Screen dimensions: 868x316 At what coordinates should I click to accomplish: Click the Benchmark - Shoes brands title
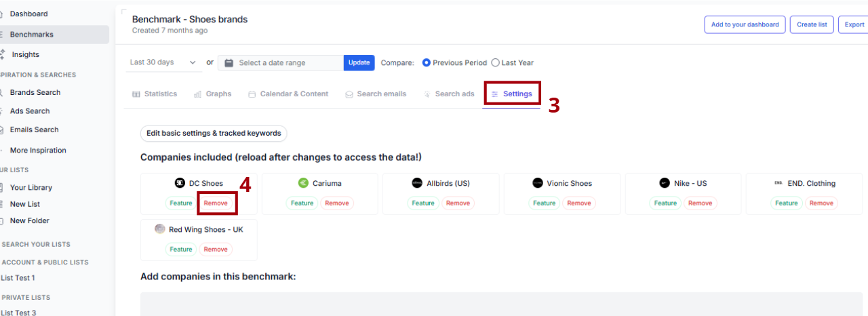tap(190, 19)
